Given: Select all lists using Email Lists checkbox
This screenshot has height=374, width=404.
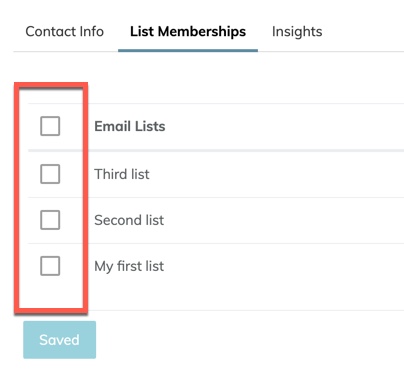Looking at the screenshot, I should [x=50, y=126].
